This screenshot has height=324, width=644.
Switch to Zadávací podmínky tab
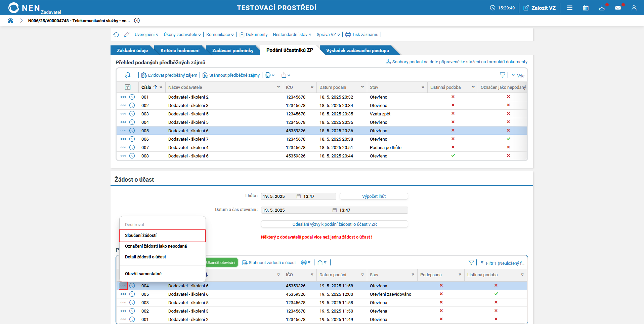[x=233, y=50]
